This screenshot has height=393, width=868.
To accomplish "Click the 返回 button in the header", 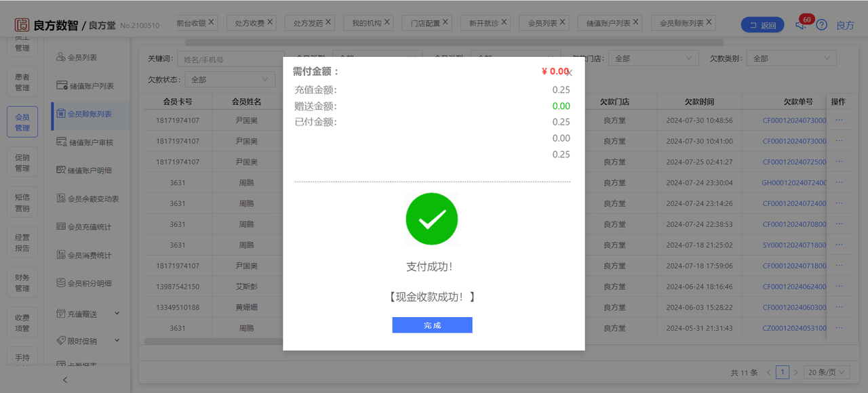I will coord(763,25).
